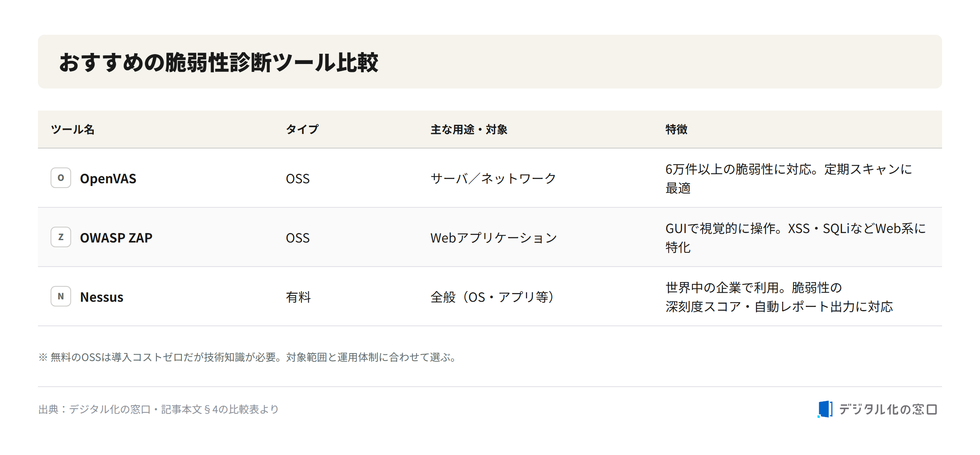Click the ツール名 column header
Image resolution: width=980 pixels, height=455 pixels.
73,130
